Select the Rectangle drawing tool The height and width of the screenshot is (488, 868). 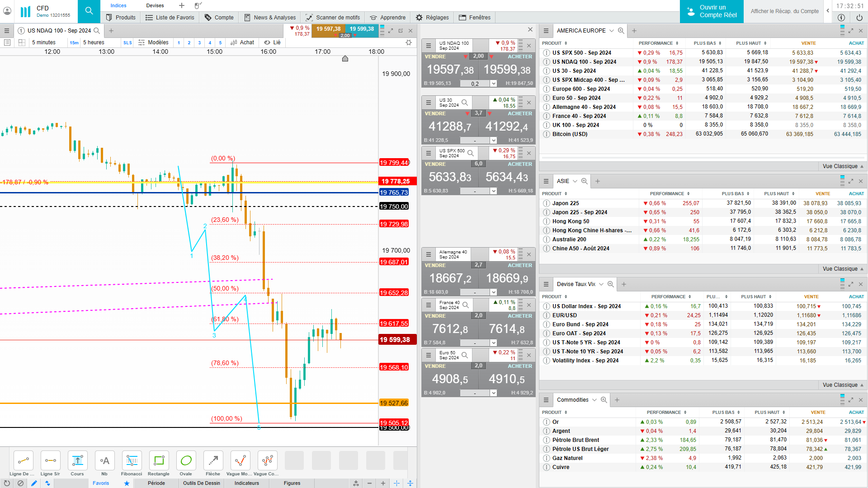tap(159, 461)
